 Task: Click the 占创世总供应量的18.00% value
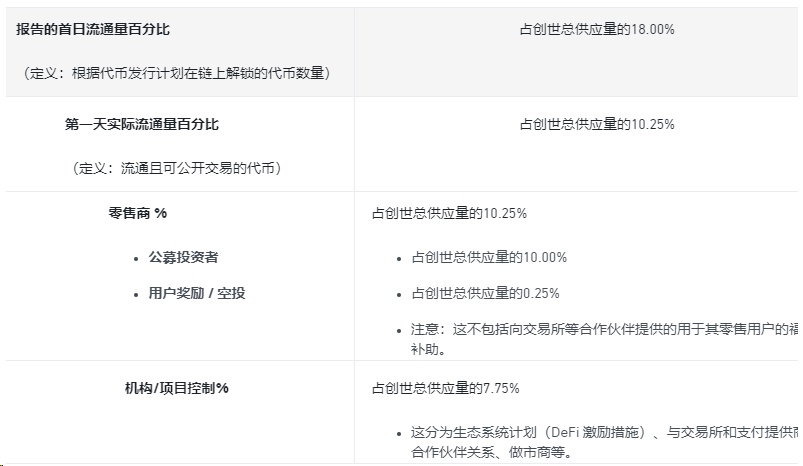pyautogui.click(x=596, y=29)
